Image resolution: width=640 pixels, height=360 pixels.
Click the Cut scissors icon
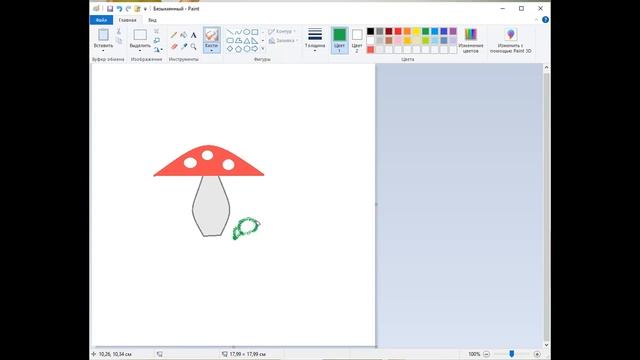click(x=119, y=31)
